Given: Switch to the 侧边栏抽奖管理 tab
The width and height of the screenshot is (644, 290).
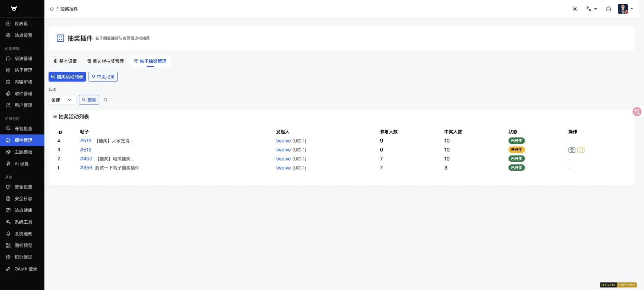Looking at the screenshot, I should click(x=106, y=61).
